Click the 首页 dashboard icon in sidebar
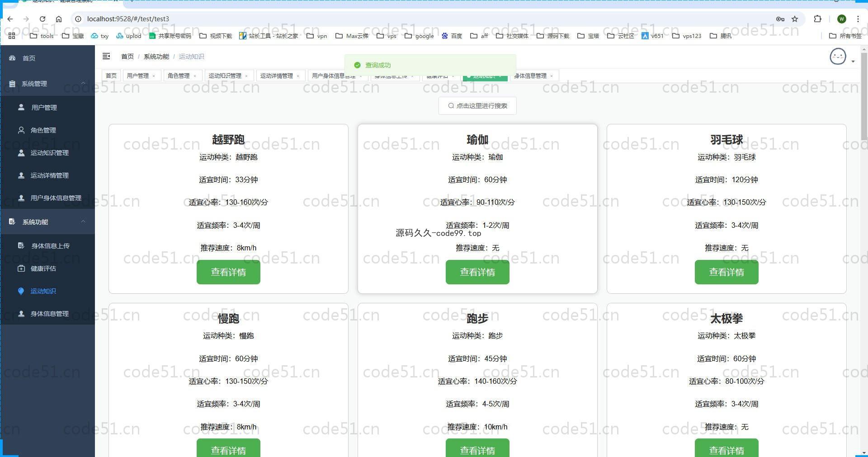The image size is (868, 457). [13, 58]
